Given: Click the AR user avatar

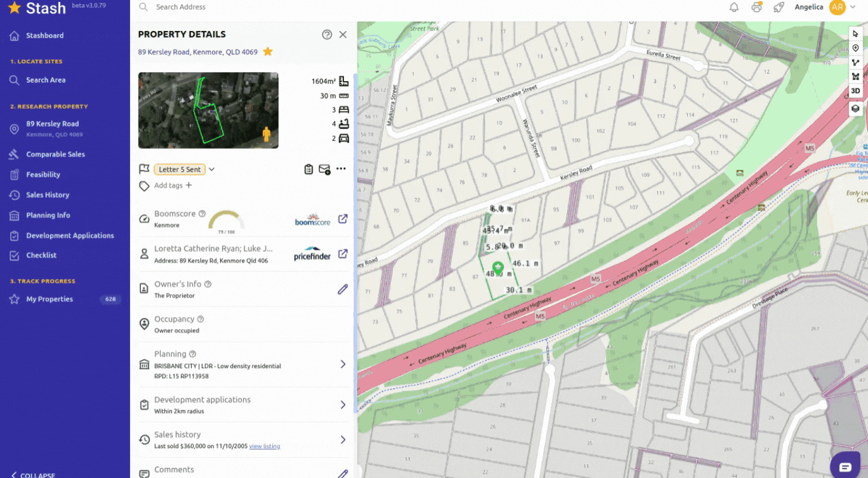Looking at the screenshot, I should click(x=838, y=7).
